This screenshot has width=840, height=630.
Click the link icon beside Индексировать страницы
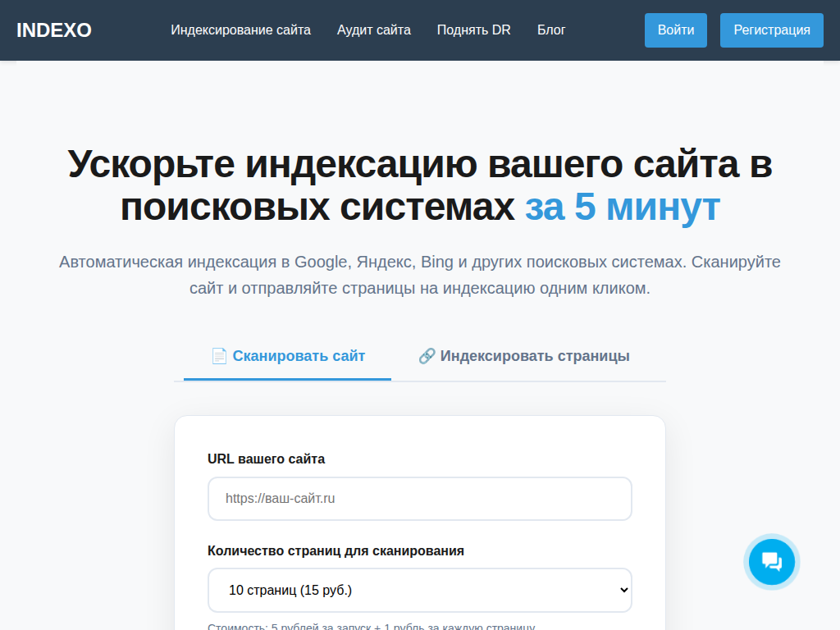click(427, 356)
